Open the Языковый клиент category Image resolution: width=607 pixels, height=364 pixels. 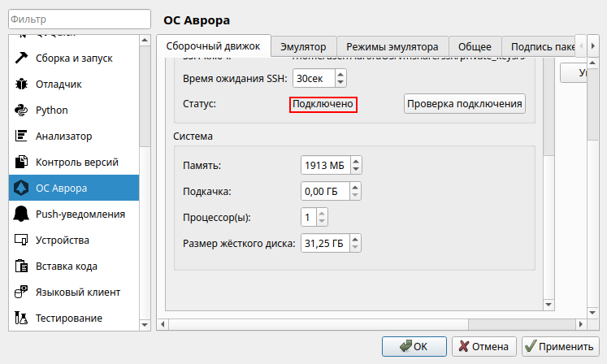click(x=74, y=292)
